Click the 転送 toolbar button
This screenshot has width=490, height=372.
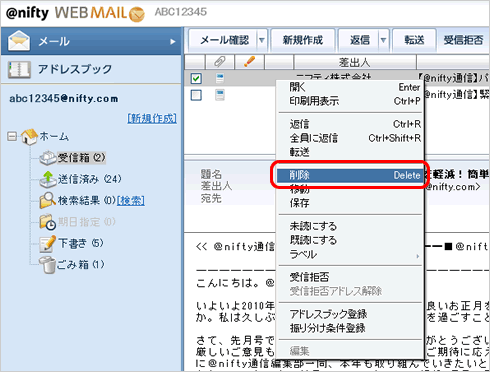[x=414, y=40]
